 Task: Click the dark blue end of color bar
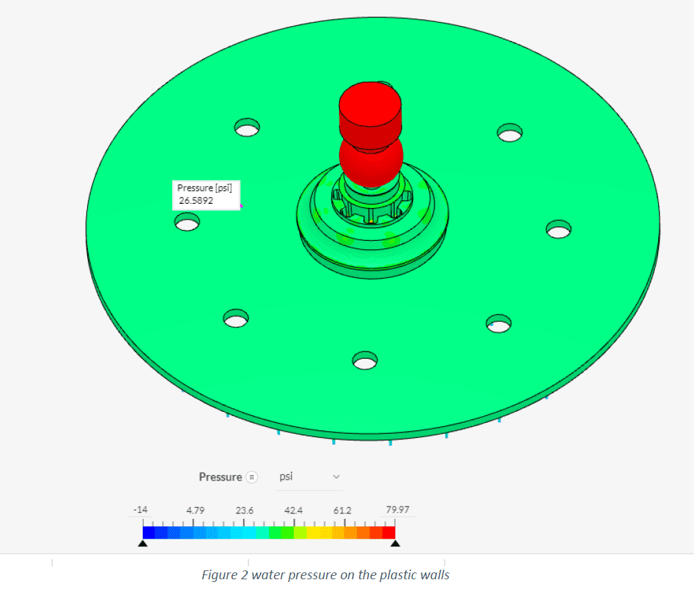click(x=149, y=532)
